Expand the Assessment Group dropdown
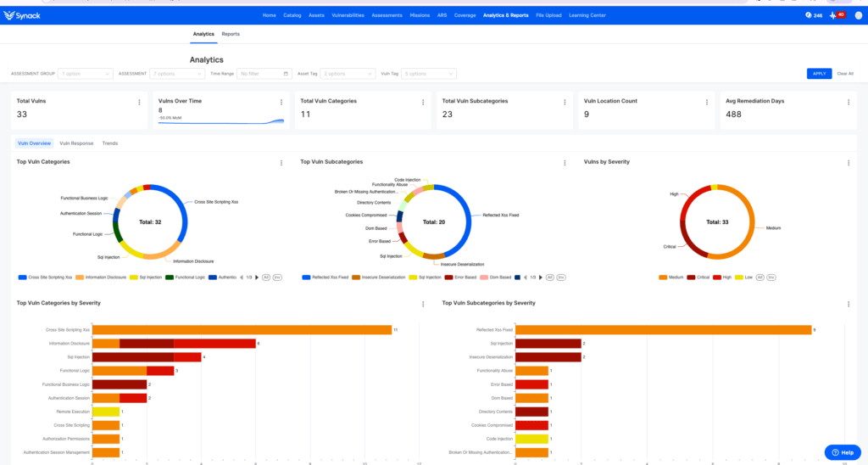 point(86,74)
